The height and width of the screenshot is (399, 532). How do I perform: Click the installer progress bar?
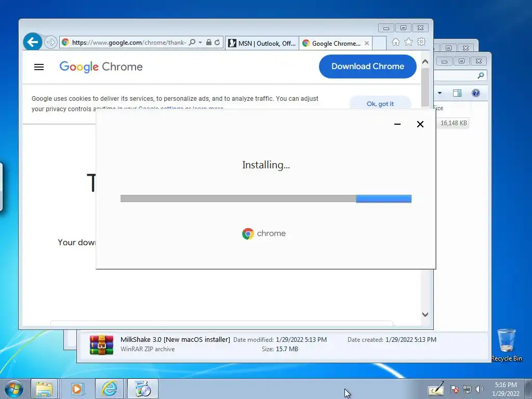tap(265, 198)
